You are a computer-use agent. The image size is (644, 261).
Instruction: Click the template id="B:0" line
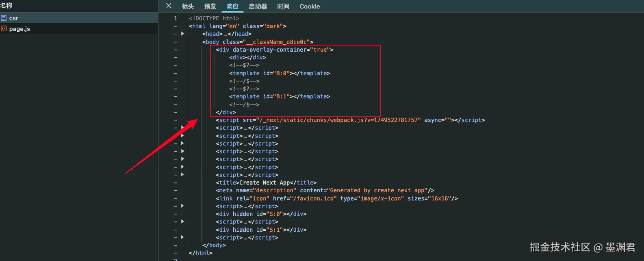pyautogui.click(x=280, y=73)
